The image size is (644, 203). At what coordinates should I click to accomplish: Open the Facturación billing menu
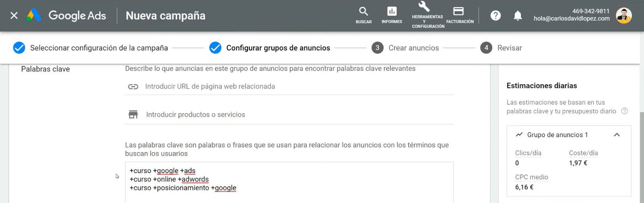460,15
